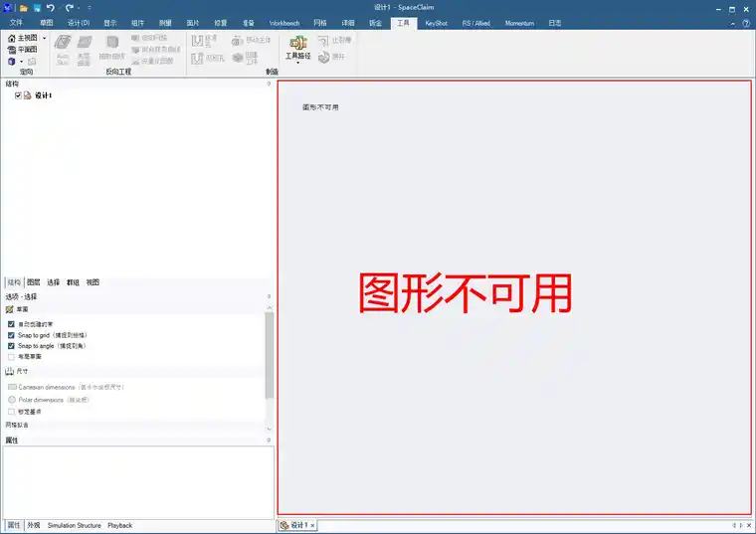Switch to the 网格 ribbon tab
756x534 pixels.
click(320, 23)
